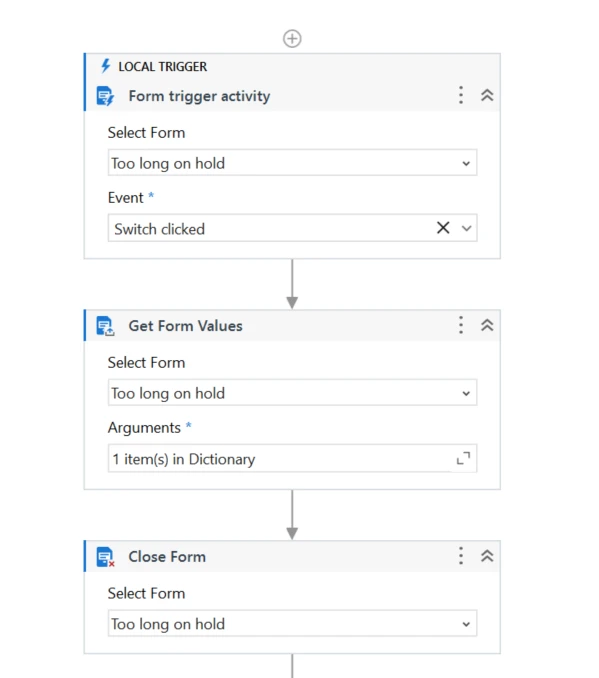599x678 pixels.
Task: Open Select Form dropdown in Close Form
Action: coord(292,624)
